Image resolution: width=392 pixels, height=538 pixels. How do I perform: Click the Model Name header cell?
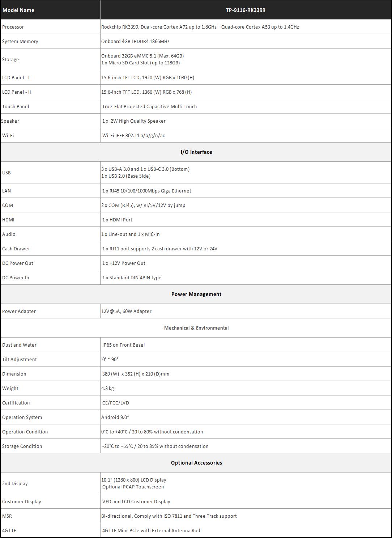point(18,10)
